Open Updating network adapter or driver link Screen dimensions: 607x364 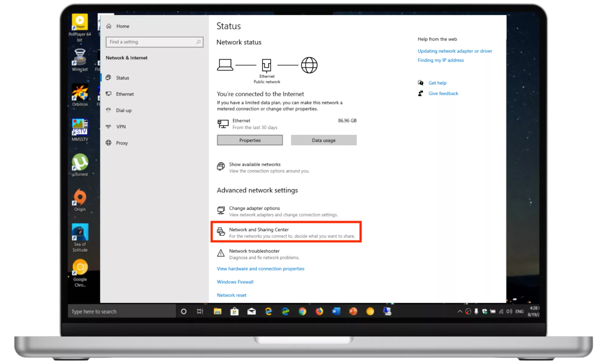pyautogui.click(x=455, y=51)
